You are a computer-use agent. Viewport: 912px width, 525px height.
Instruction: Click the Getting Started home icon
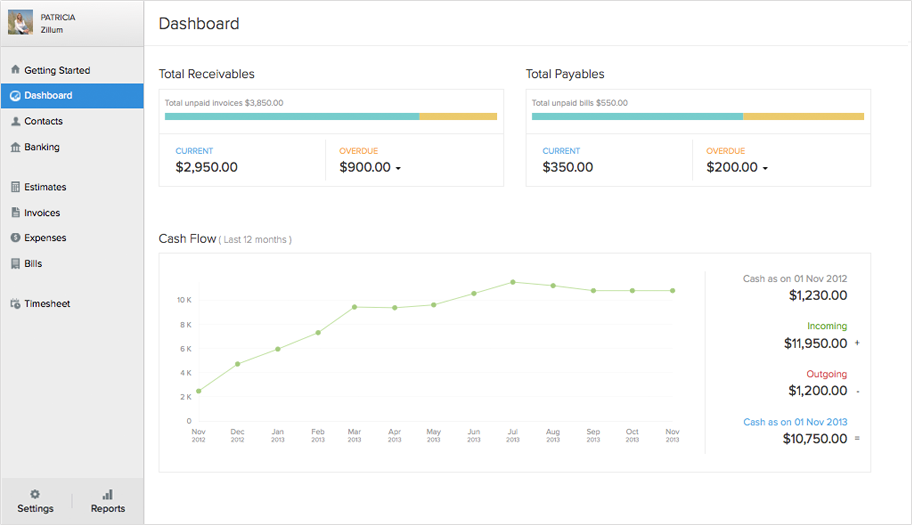click(15, 70)
